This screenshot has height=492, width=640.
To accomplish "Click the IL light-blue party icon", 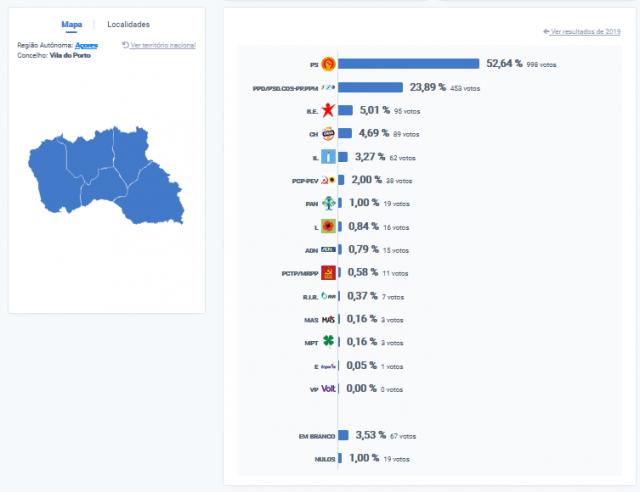I will pos(328,157).
